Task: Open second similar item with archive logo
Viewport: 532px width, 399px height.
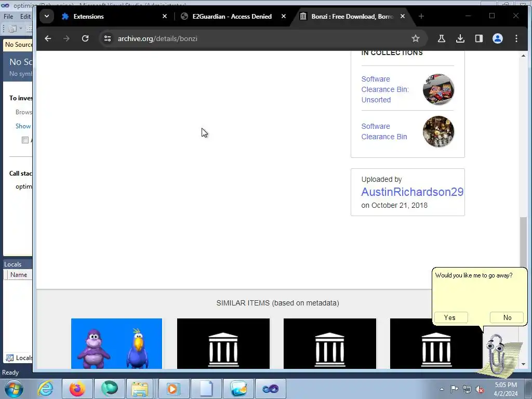Action: click(223, 343)
